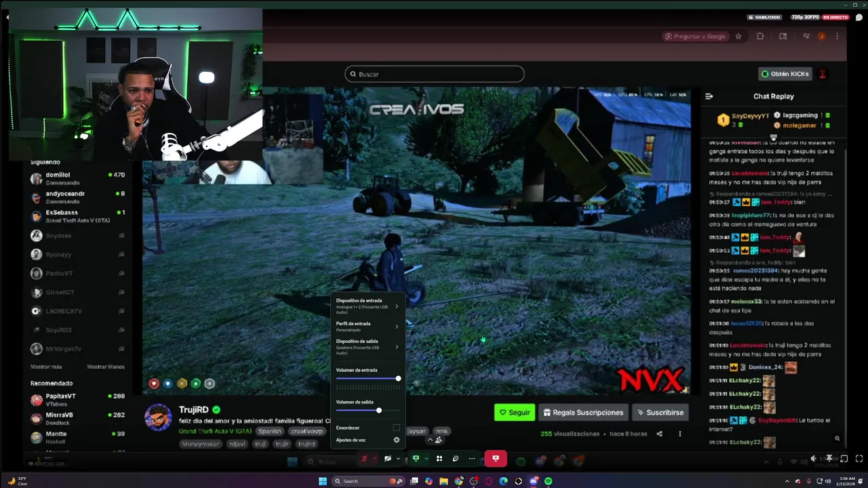Open EsSebasss channel in sidebar
This screenshot has width=868, height=488.
tap(78, 216)
